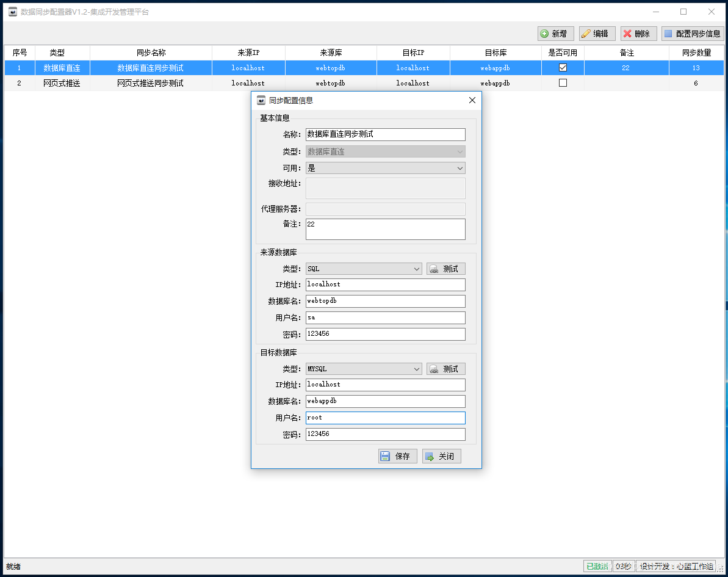
Task: Sort by the 同步名称 column header
Action: click(151, 53)
